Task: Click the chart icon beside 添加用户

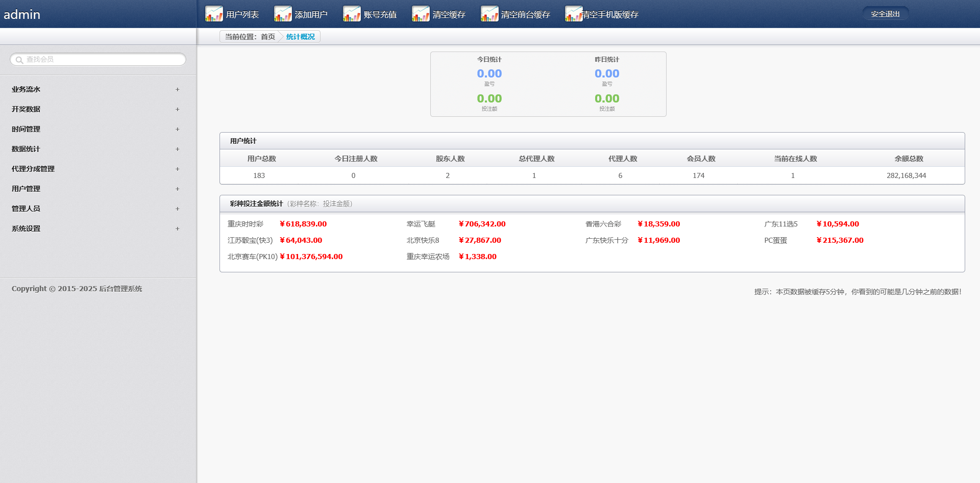Action: tap(283, 14)
